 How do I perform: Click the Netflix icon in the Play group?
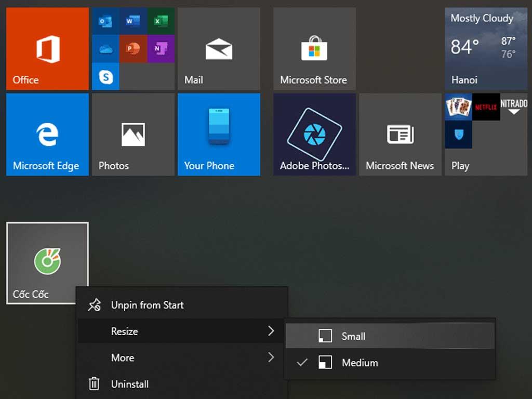[x=485, y=107]
